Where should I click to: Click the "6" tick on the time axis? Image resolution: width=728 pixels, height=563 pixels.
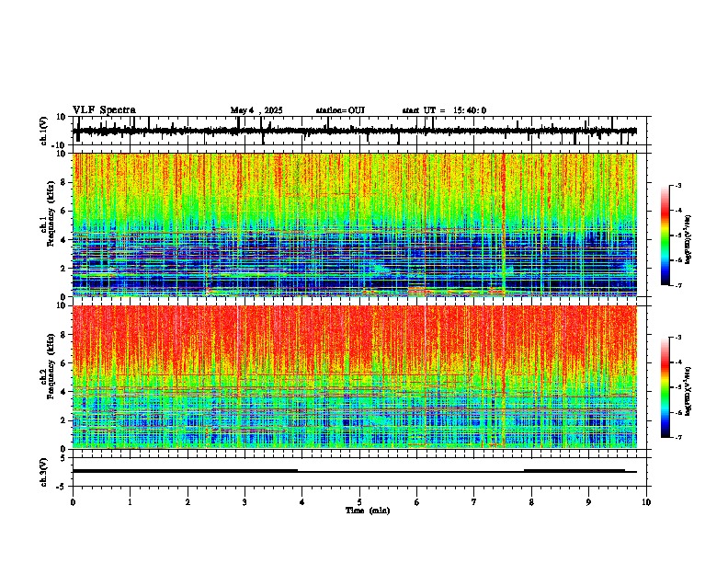coord(416,502)
